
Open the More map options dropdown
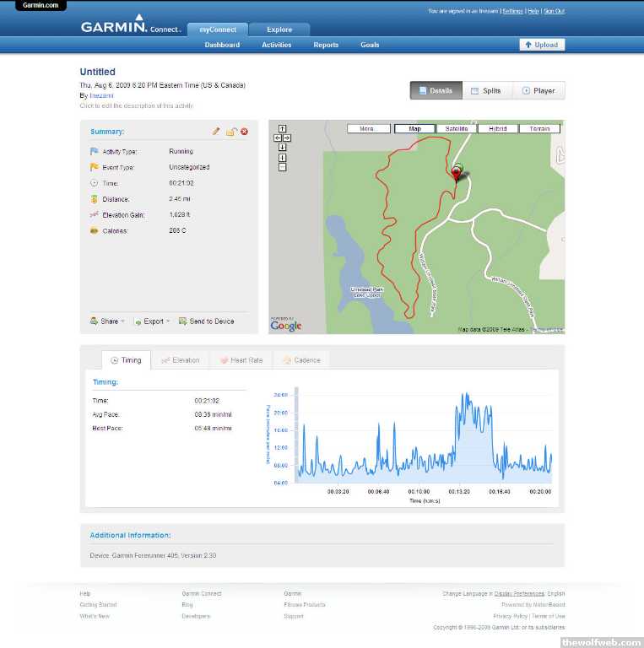pyautogui.click(x=367, y=129)
